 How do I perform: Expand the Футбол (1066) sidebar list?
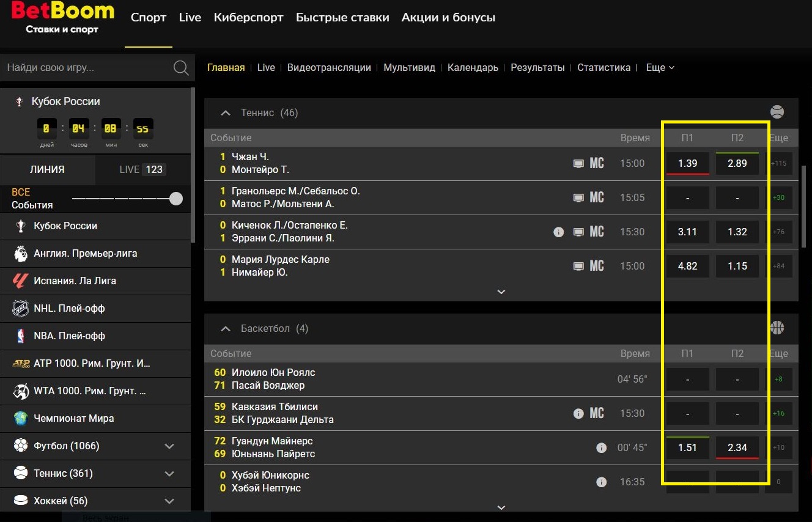[x=170, y=446]
